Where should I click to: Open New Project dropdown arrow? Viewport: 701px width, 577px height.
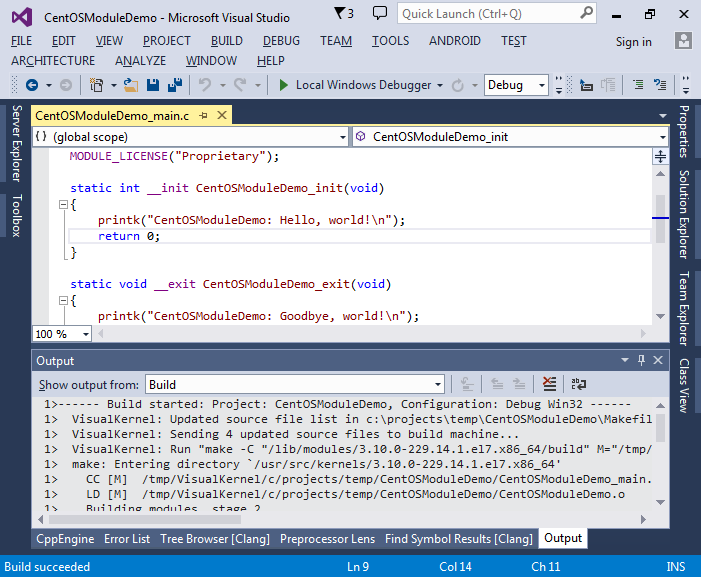pyautogui.click(x=114, y=85)
